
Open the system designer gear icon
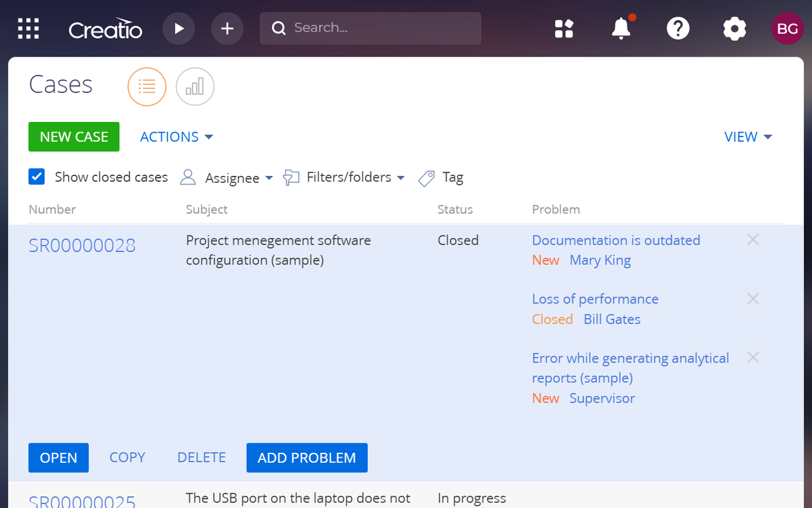pyautogui.click(x=734, y=29)
